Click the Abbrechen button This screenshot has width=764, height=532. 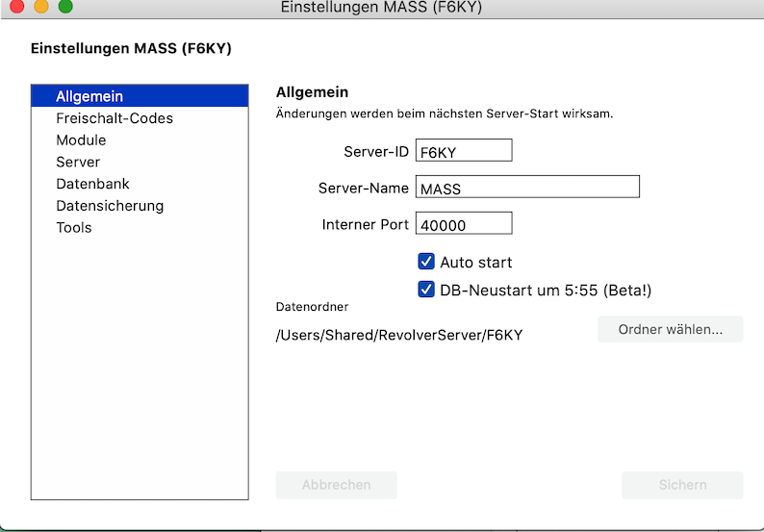(336, 485)
